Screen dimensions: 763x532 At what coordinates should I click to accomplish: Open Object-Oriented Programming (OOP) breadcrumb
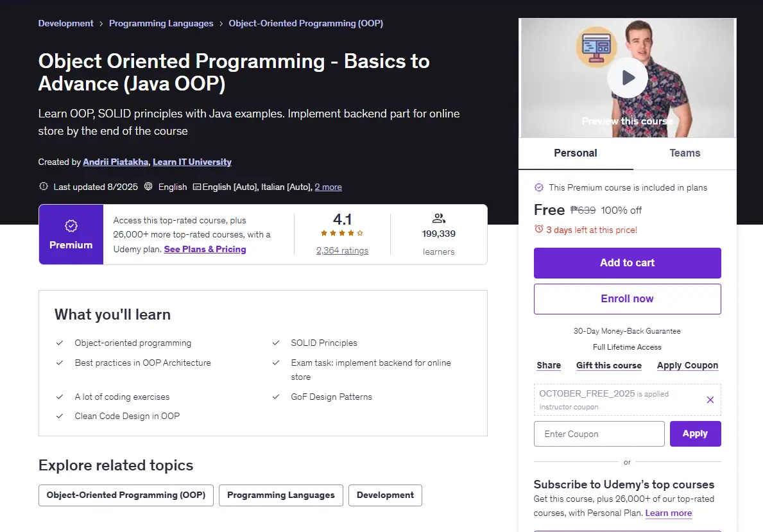[305, 23]
